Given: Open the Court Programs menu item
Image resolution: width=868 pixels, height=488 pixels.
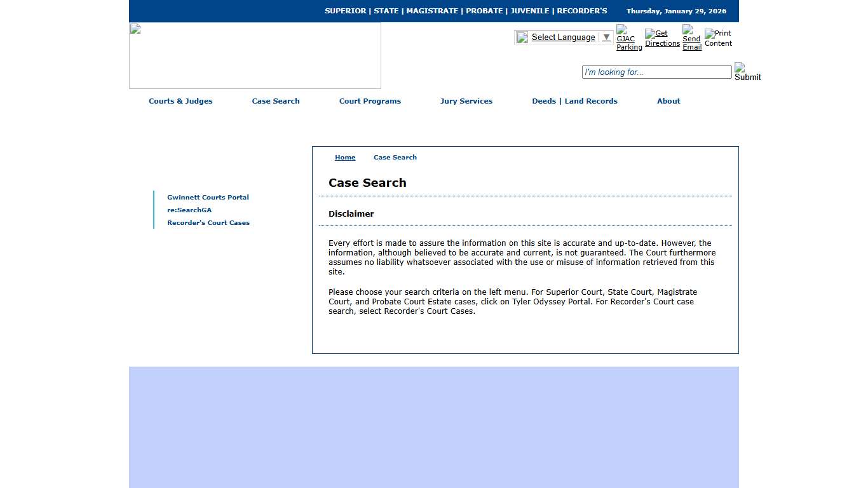Looking at the screenshot, I should coord(370,101).
